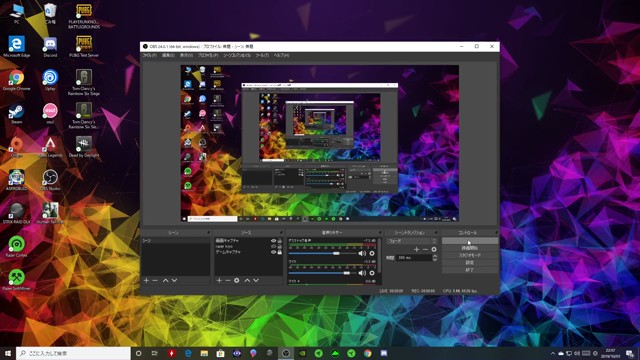The width and height of the screenshot is (640, 360).
Task: Open the ツール(T) menu
Action: click(262, 55)
